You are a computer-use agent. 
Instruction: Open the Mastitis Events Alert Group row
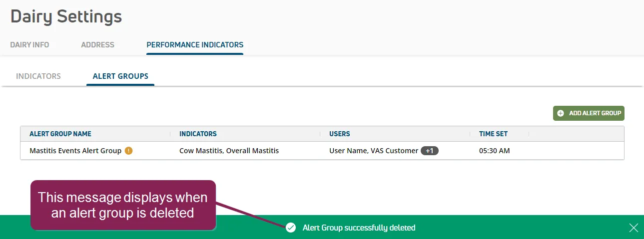322,151
